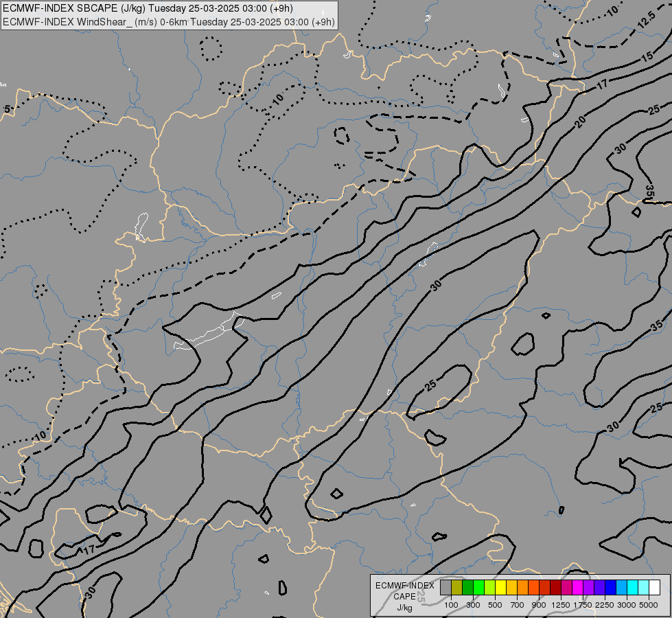Click the 2250 value on the legend
The image size is (672, 618).
[x=605, y=605]
